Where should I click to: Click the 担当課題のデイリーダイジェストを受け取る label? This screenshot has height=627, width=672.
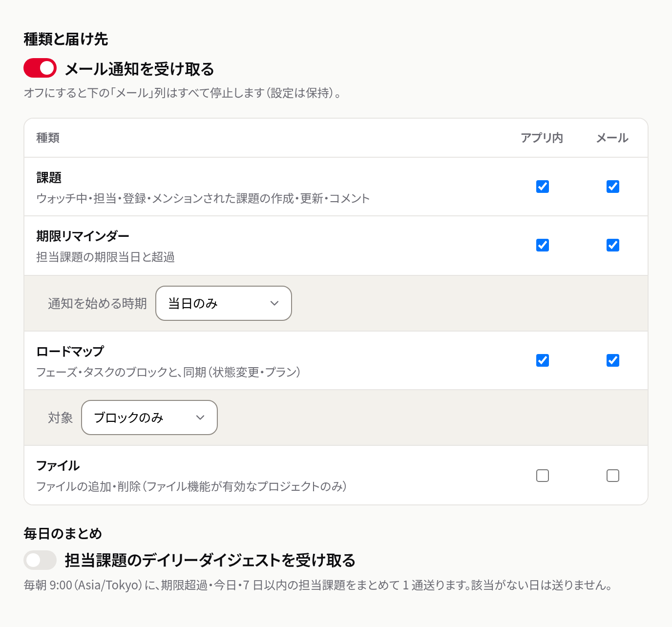point(210,561)
